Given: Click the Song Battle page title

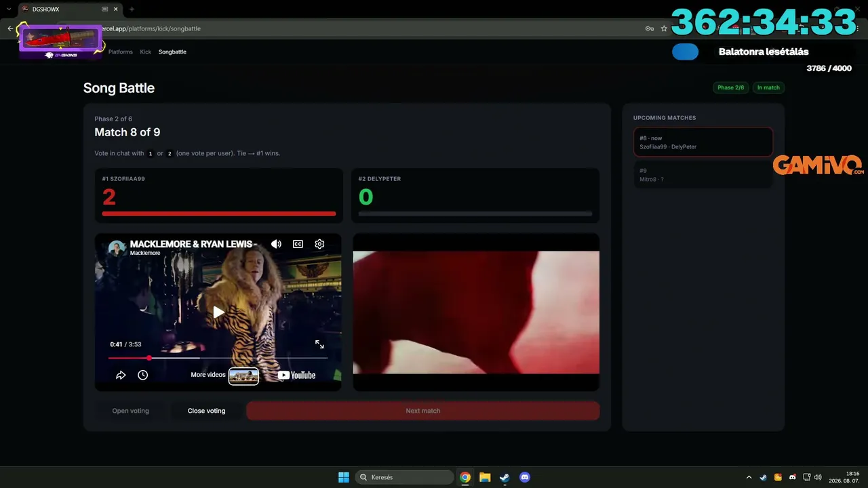Looking at the screenshot, I should [x=119, y=88].
